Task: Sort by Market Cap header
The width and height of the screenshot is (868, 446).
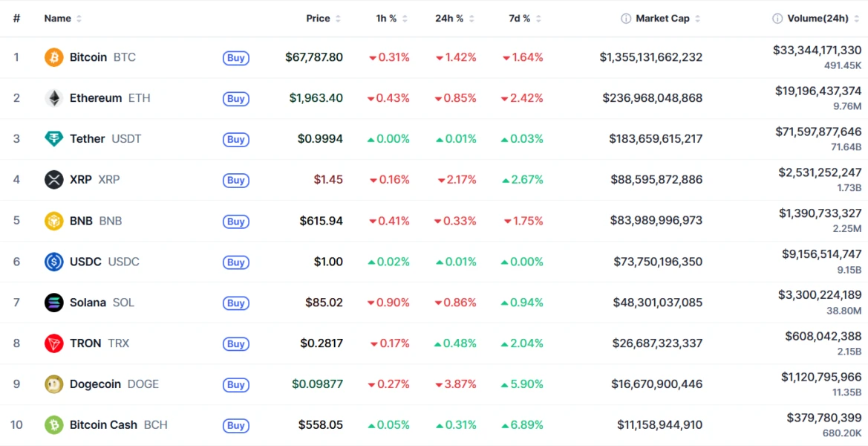Action: tap(663, 19)
